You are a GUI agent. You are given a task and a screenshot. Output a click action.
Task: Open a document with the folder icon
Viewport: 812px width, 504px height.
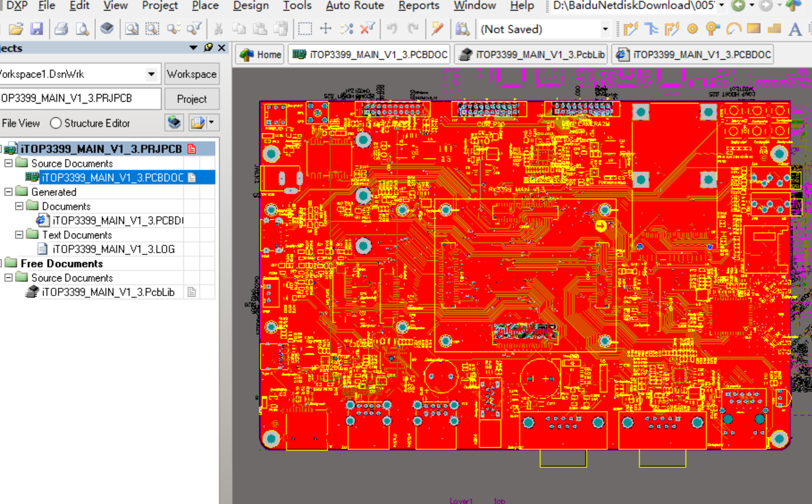click(x=16, y=29)
